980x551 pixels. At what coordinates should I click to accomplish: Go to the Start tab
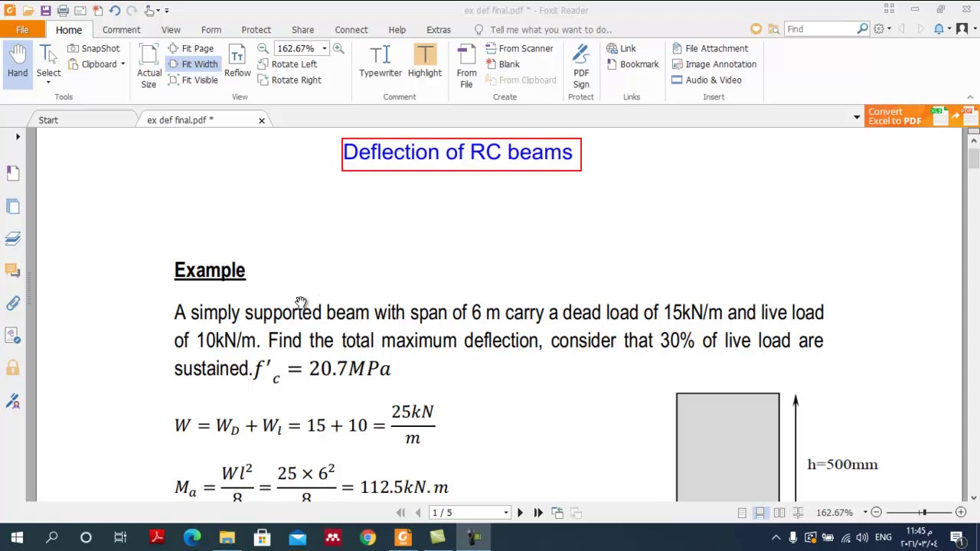48,120
